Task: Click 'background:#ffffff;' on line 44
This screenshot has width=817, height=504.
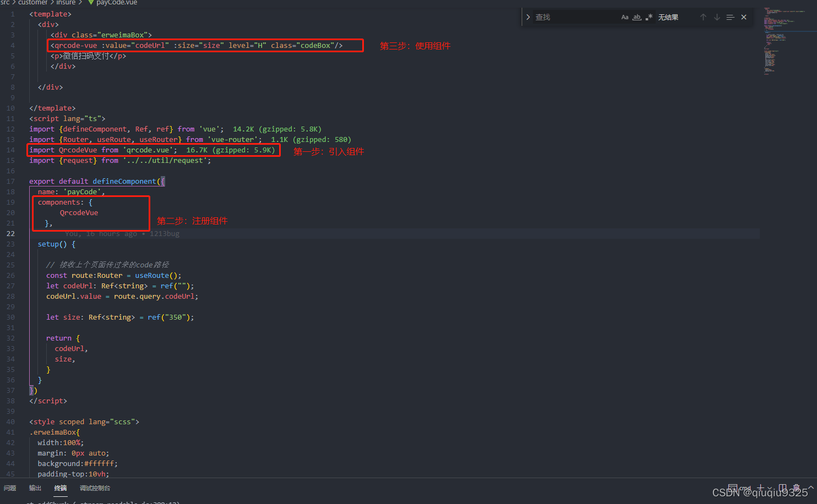Action: [x=78, y=463]
